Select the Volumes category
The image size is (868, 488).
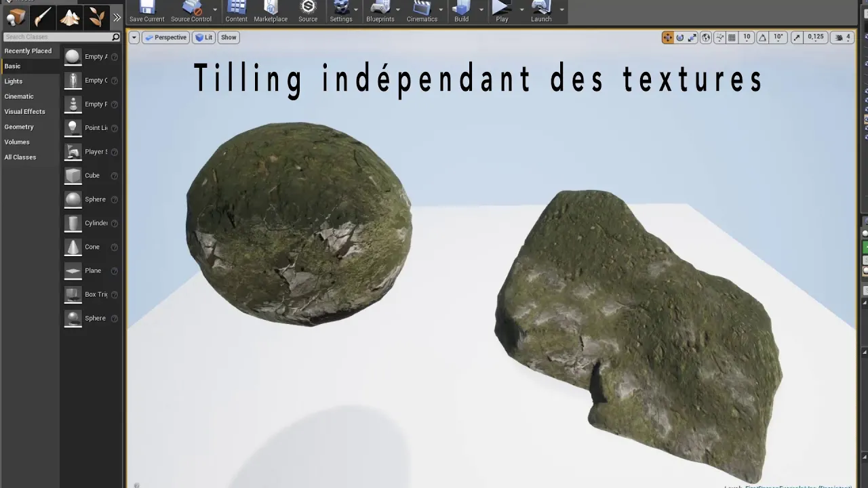(30, 142)
